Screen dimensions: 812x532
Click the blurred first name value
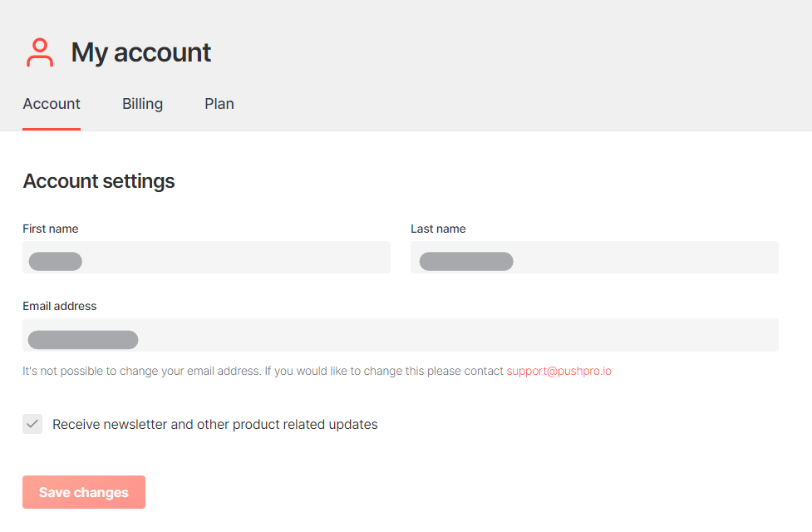click(56, 262)
